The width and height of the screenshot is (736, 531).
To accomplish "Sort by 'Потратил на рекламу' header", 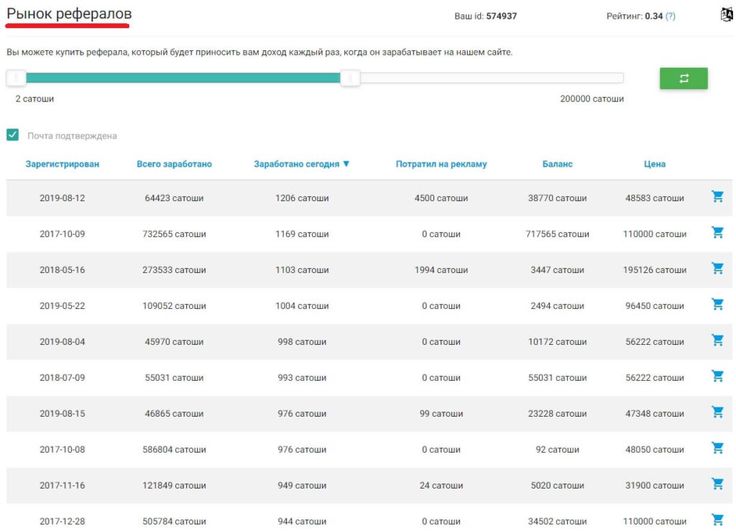I will [x=441, y=164].
